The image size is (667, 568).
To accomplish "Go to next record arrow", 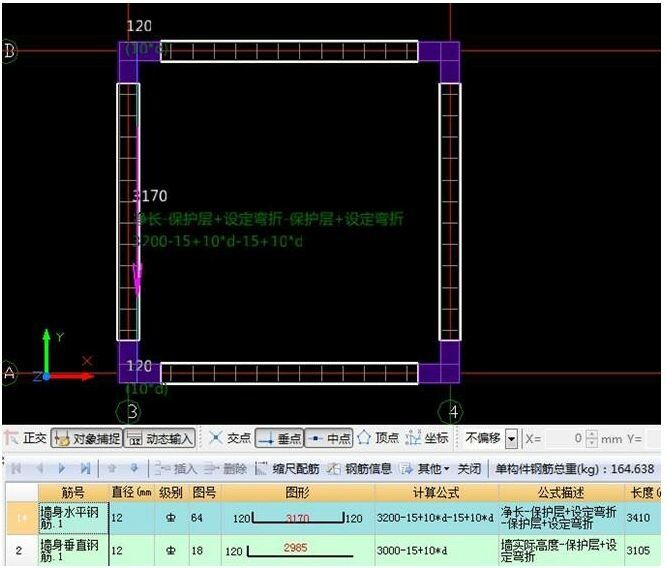I will pos(62,468).
